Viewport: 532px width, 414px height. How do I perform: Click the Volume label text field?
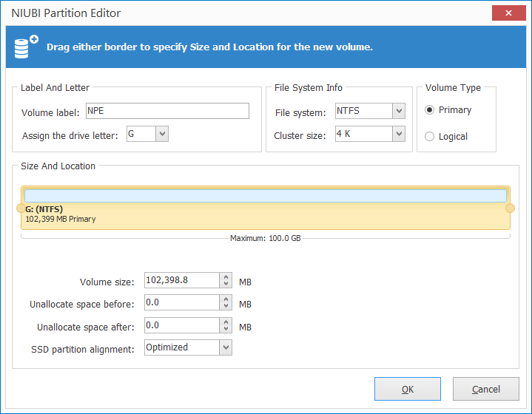[167, 111]
